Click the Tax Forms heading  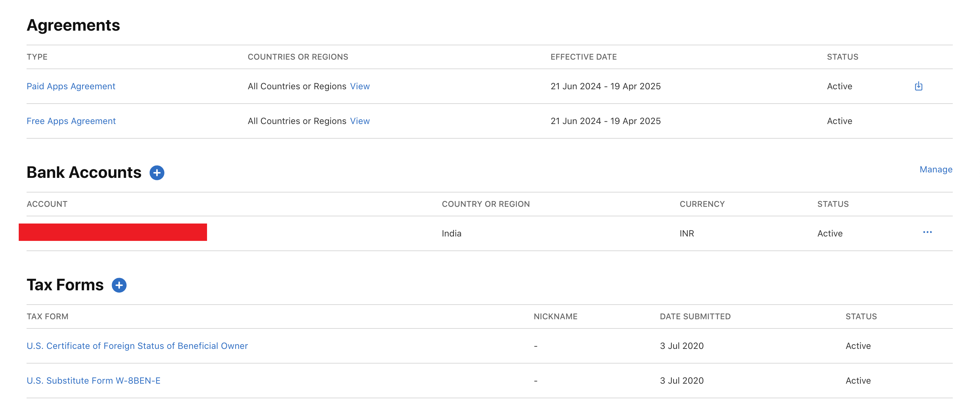tap(65, 285)
